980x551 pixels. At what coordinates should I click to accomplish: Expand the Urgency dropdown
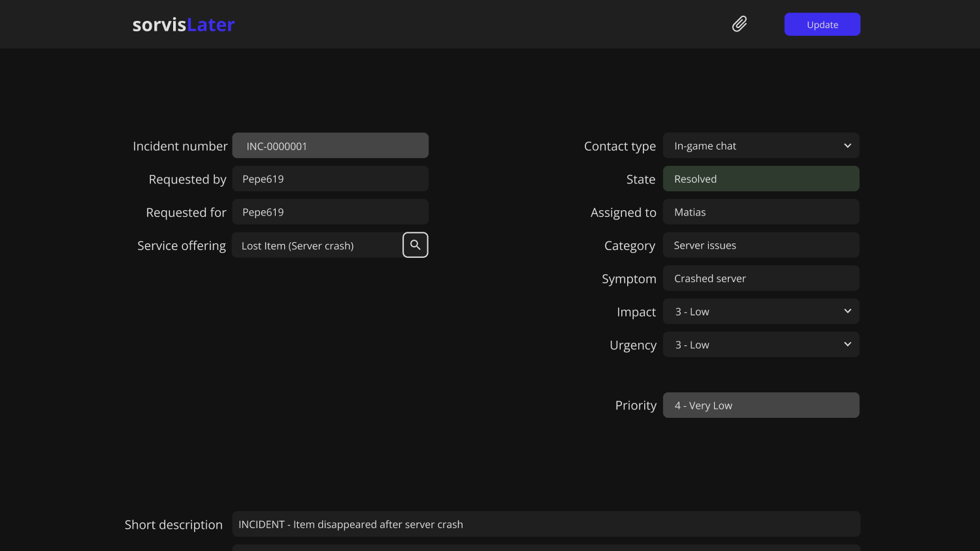(761, 345)
